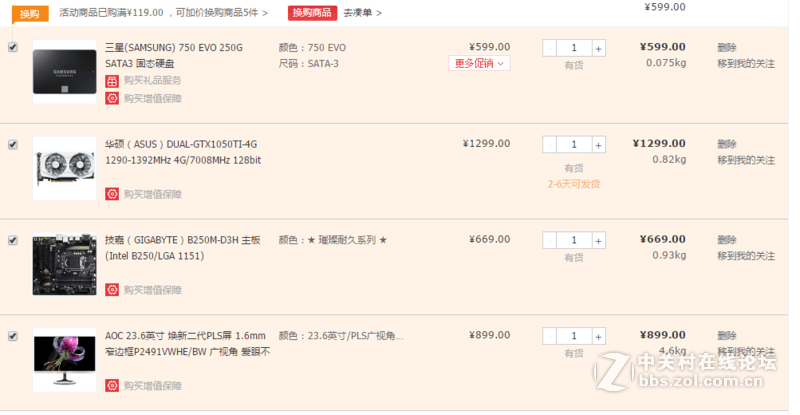Screen dimensions: 800x415
Task: Open the 技嘉 B250M-D3H 主板 product title
Action: tap(183, 248)
